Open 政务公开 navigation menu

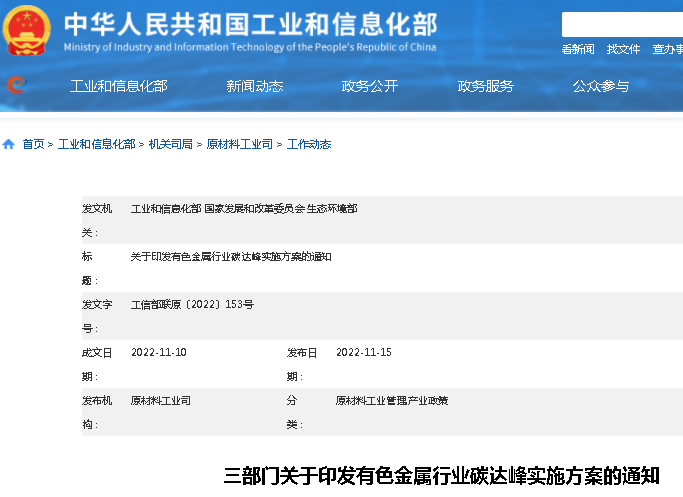point(370,86)
